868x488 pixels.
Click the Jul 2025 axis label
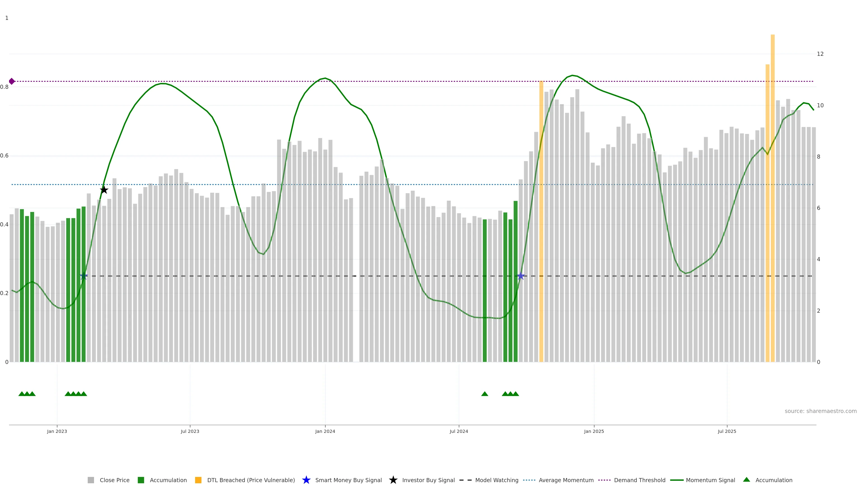click(727, 432)
